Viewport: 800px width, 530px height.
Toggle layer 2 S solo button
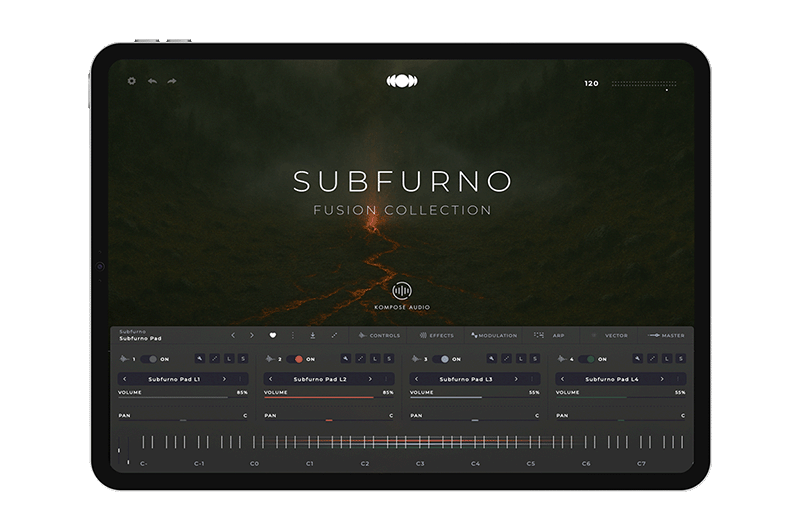click(389, 359)
